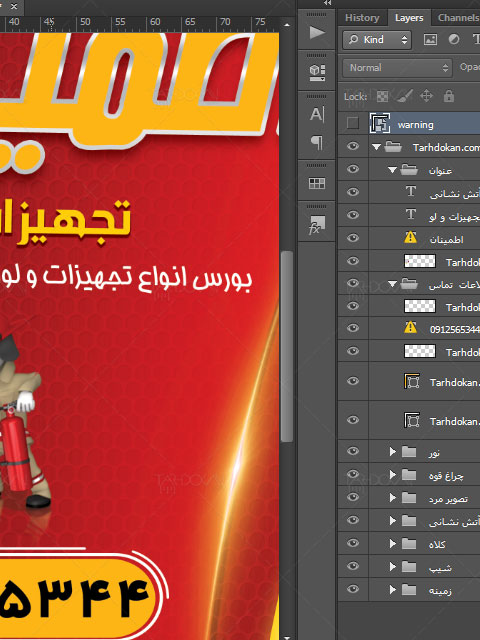Image resolution: width=480 pixels, height=640 pixels.
Task: Open the 3D panel cube icon
Action: pos(317,73)
